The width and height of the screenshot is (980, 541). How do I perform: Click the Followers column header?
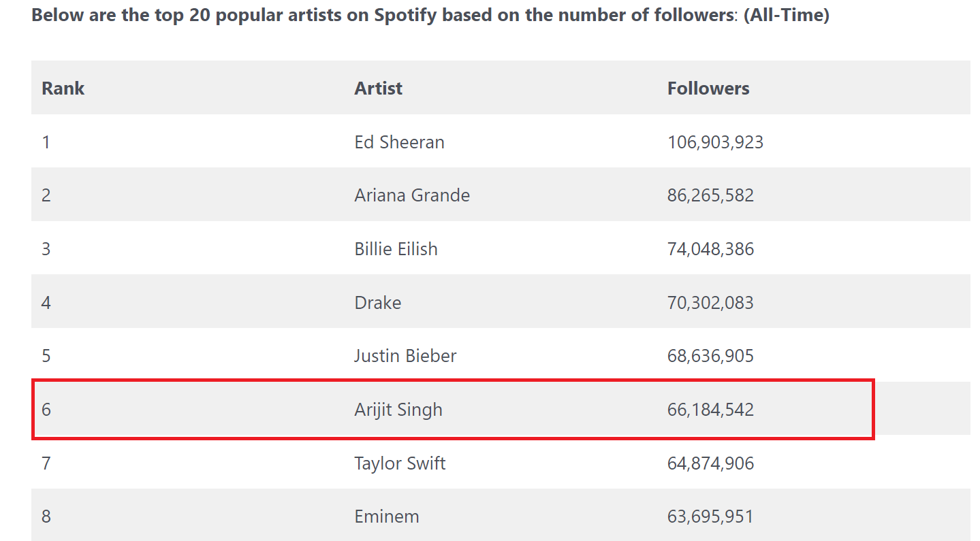coord(708,88)
